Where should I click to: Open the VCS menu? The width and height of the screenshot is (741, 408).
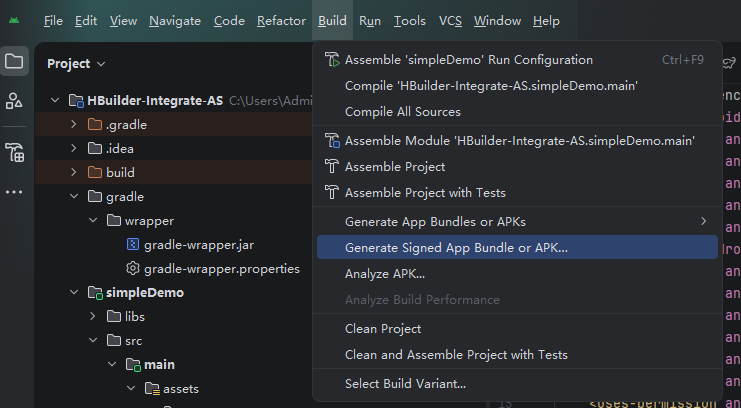point(450,21)
